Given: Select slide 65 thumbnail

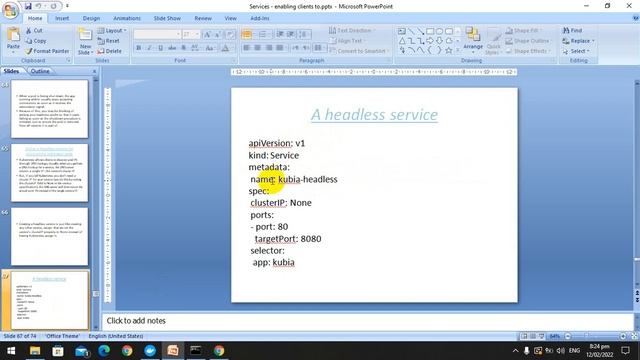Looking at the screenshot, I should [x=49, y=173].
